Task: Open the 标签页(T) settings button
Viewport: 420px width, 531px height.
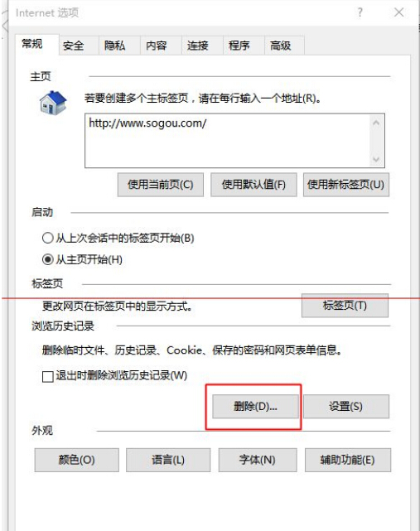Action: (345, 306)
